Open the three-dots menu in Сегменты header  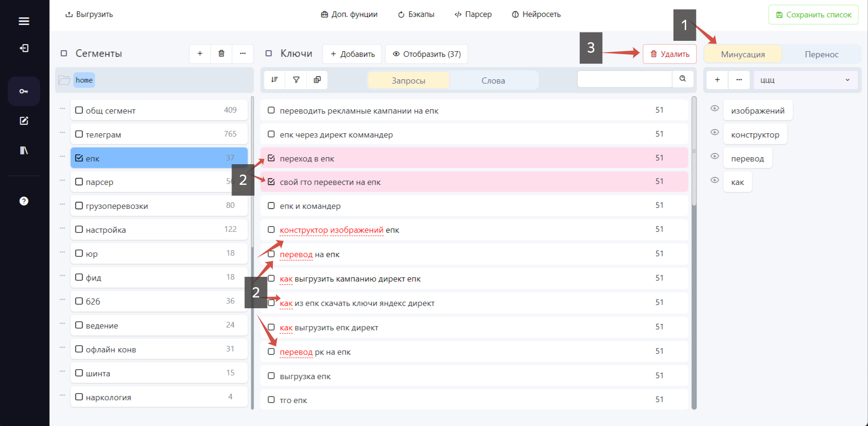pos(243,53)
